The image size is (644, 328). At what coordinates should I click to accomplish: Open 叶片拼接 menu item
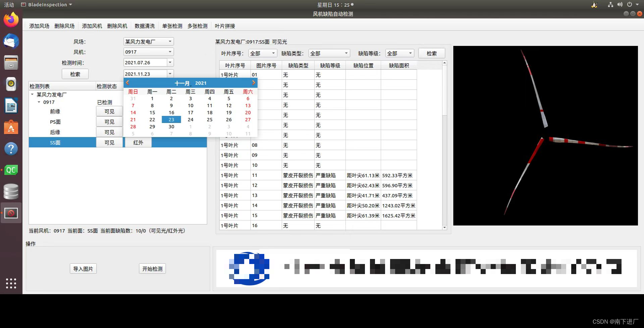tap(225, 26)
